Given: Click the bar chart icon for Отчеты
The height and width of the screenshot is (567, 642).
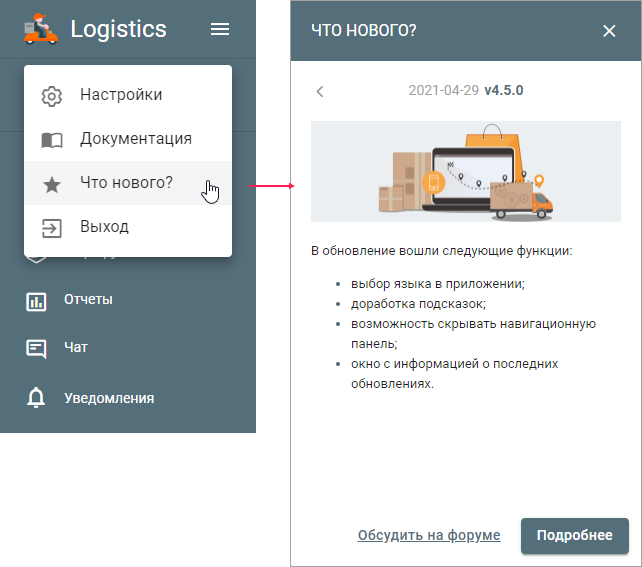Looking at the screenshot, I should pos(36,300).
